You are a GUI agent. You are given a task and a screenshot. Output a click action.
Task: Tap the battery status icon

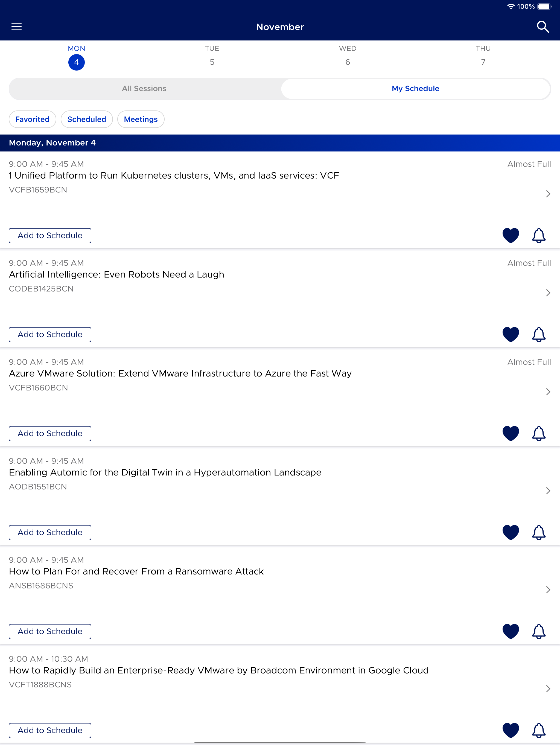pyautogui.click(x=544, y=6)
